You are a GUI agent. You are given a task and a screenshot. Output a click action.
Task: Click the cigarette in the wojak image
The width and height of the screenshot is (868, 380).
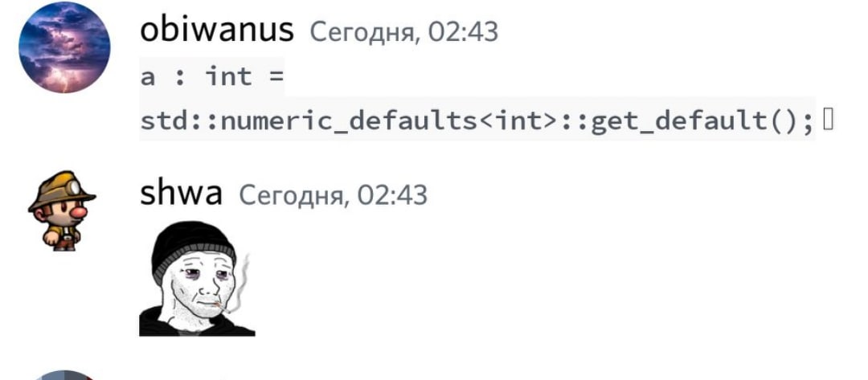click(222, 308)
